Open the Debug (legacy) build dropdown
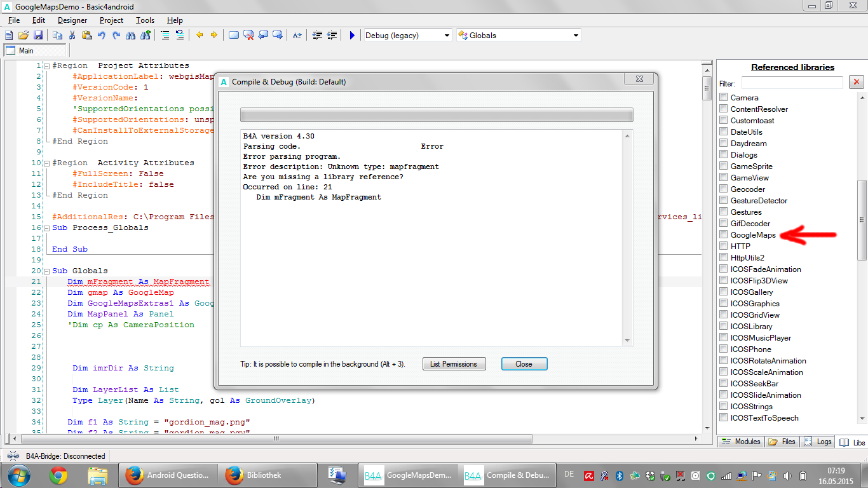This screenshot has width=868, height=488. (447, 36)
